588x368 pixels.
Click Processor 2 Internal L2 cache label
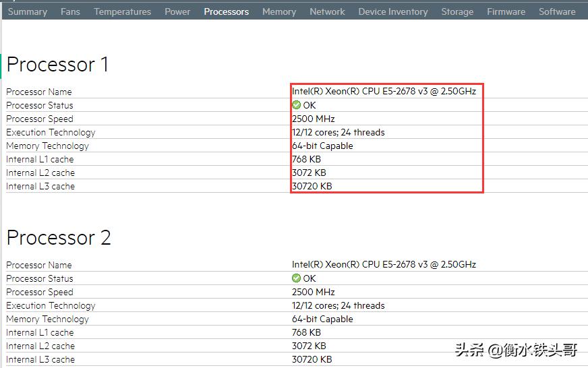[x=40, y=346]
